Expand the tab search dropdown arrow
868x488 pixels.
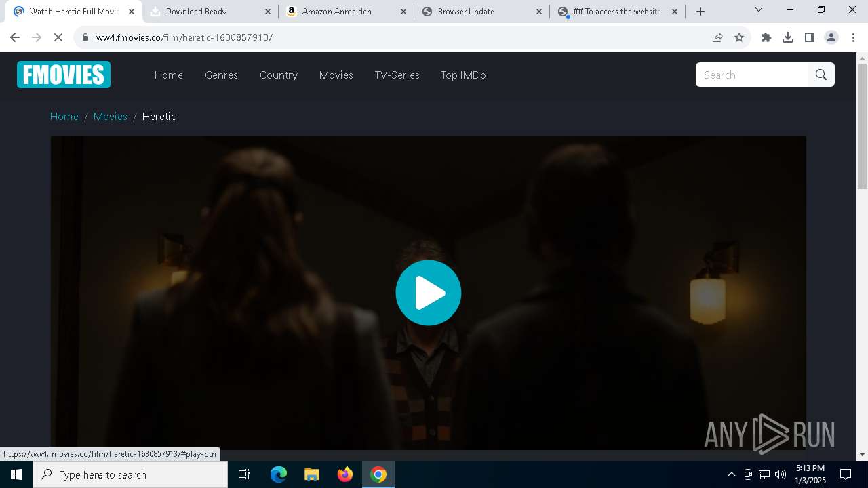pyautogui.click(x=759, y=10)
